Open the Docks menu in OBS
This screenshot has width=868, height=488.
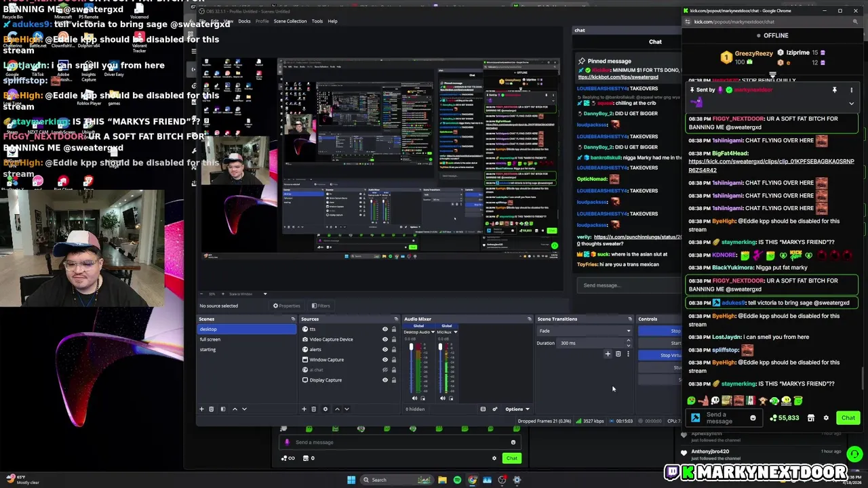coord(244,21)
